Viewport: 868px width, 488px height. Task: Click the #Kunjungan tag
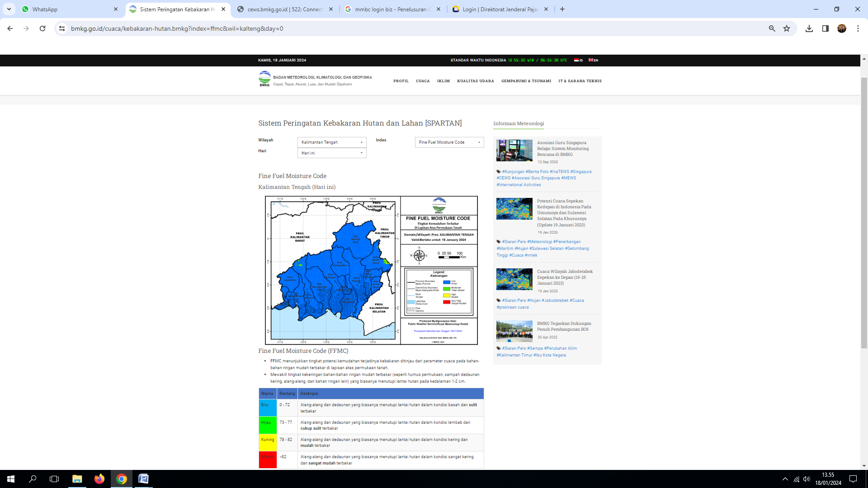513,172
